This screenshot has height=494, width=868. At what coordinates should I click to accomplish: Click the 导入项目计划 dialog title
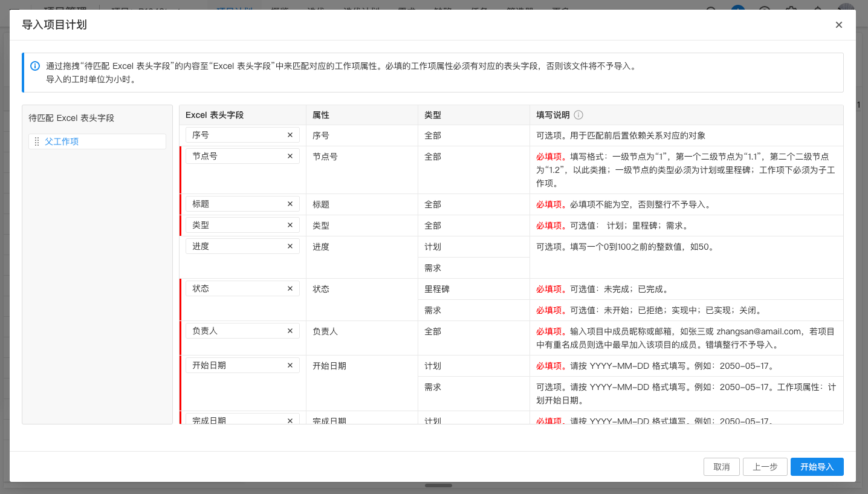point(54,25)
